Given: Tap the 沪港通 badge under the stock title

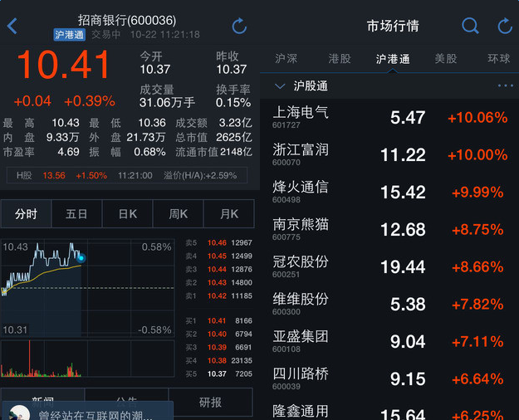Looking at the screenshot, I should pyautogui.click(x=70, y=35).
